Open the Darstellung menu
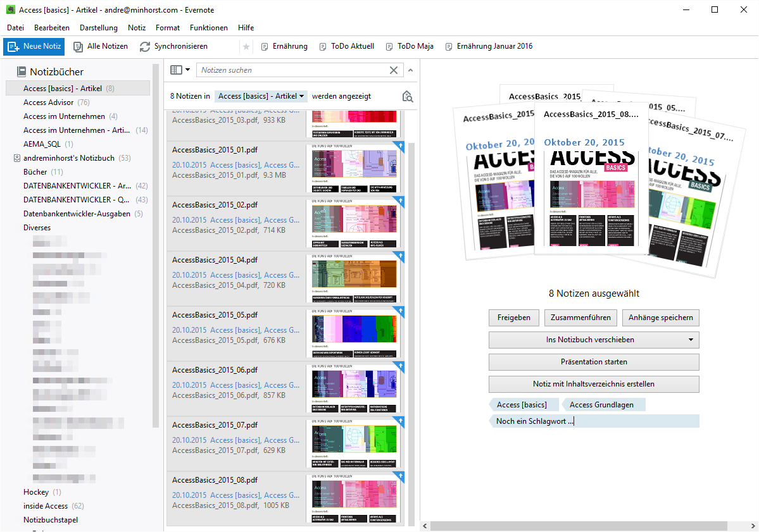This screenshot has width=759, height=532. tap(99, 28)
